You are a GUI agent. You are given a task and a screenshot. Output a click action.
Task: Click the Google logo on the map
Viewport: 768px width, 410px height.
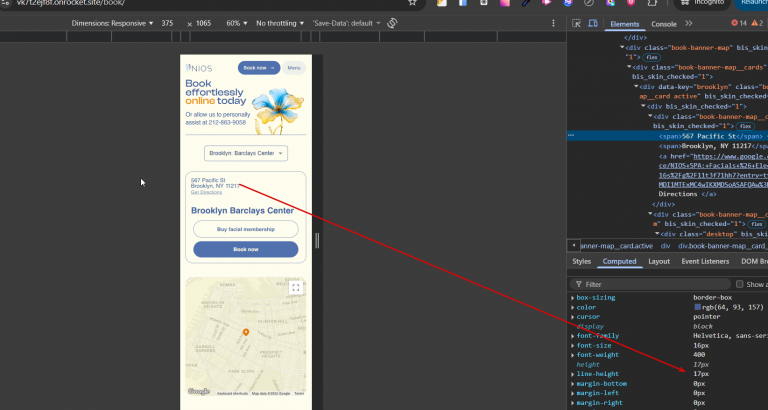click(198, 391)
